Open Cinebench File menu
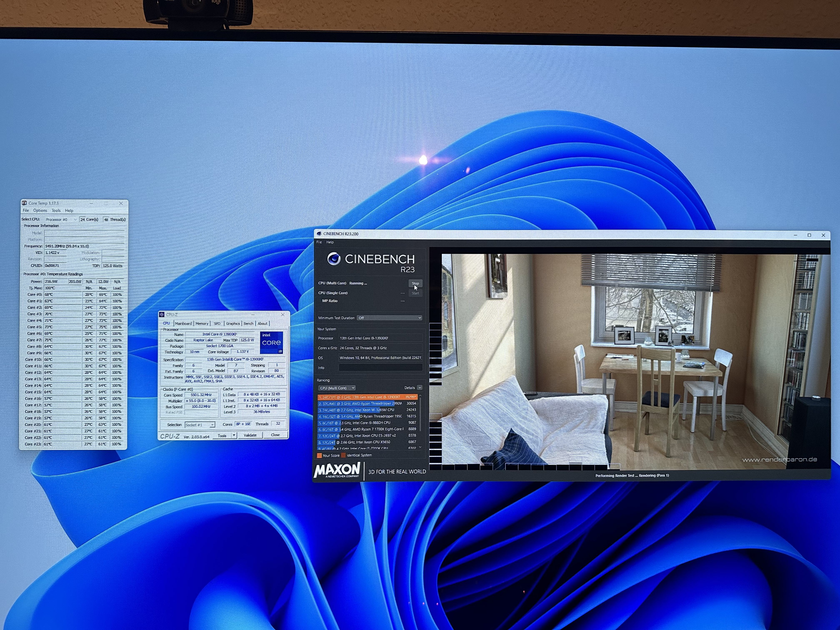Image resolution: width=840 pixels, height=630 pixels. (x=319, y=242)
